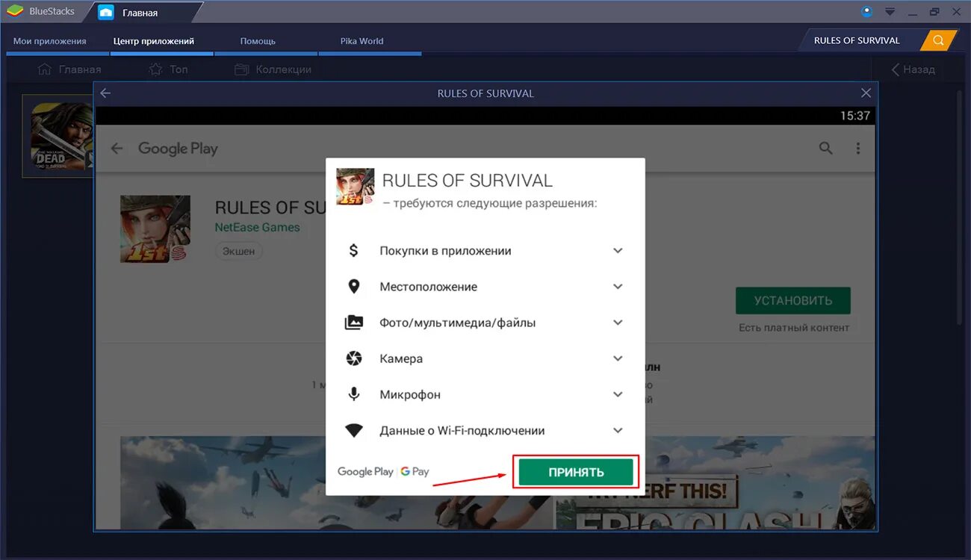Open the Помощь tab

(x=258, y=41)
